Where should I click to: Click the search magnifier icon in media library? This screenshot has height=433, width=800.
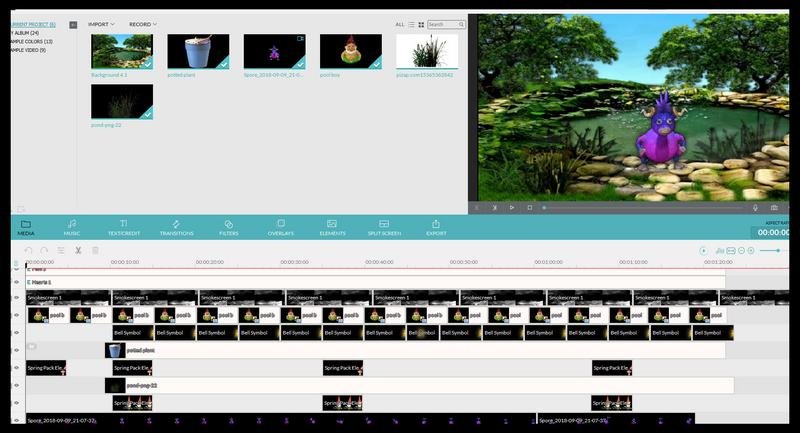[x=461, y=24]
